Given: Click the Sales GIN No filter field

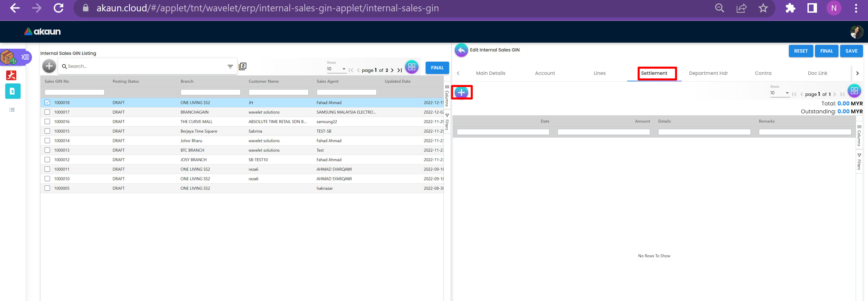Looking at the screenshot, I should [74, 92].
